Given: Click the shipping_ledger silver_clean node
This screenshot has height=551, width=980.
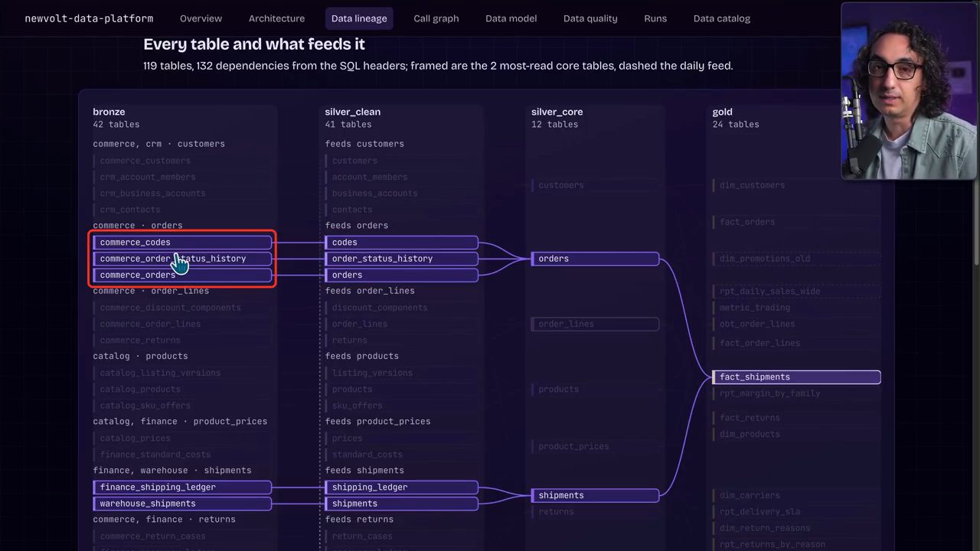Looking at the screenshot, I should [402, 487].
